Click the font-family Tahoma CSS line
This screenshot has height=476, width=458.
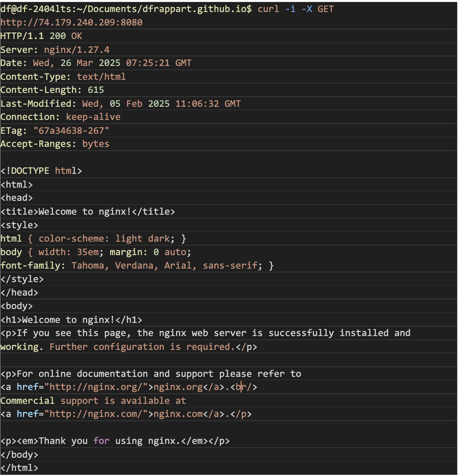[x=137, y=266]
